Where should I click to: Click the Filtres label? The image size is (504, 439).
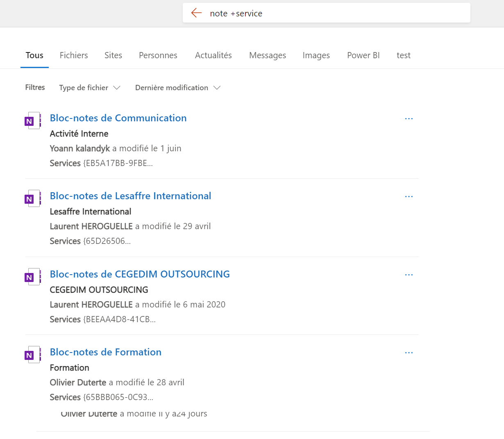tap(35, 87)
